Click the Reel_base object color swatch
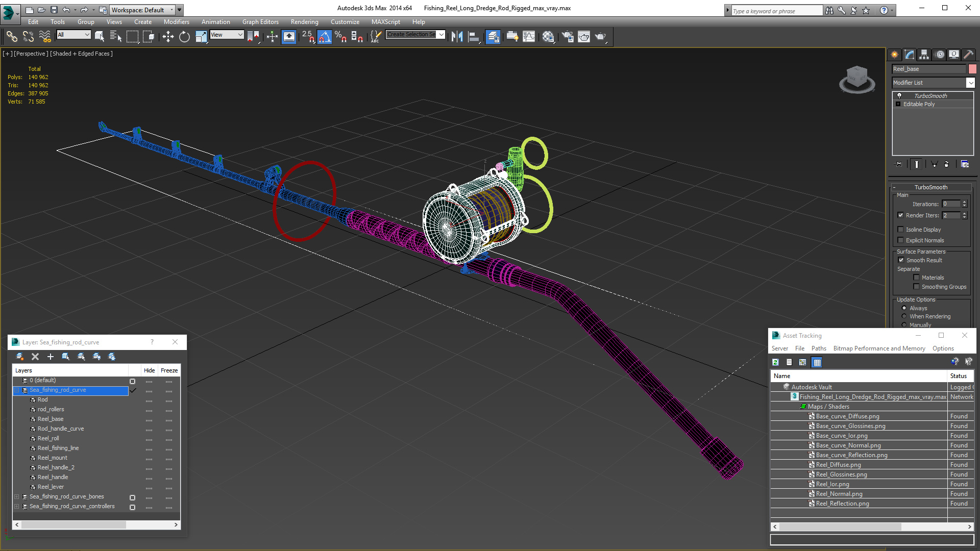This screenshot has height=551, width=980. click(x=972, y=69)
